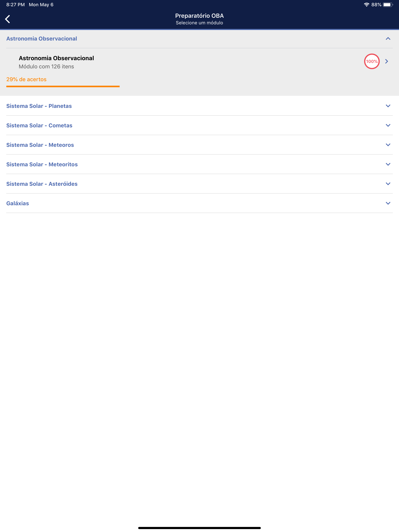Open the Galáxias section label
This screenshot has width=399, height=532.
click(18, 203)
